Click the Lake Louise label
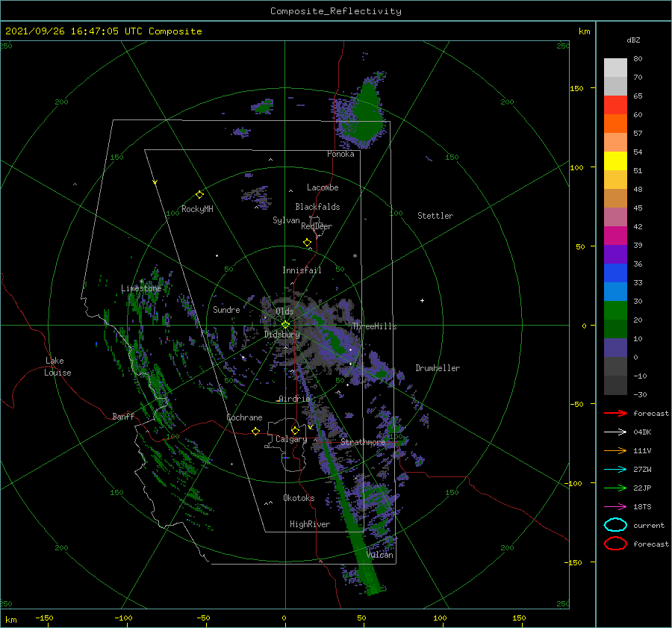 point(57,367)
